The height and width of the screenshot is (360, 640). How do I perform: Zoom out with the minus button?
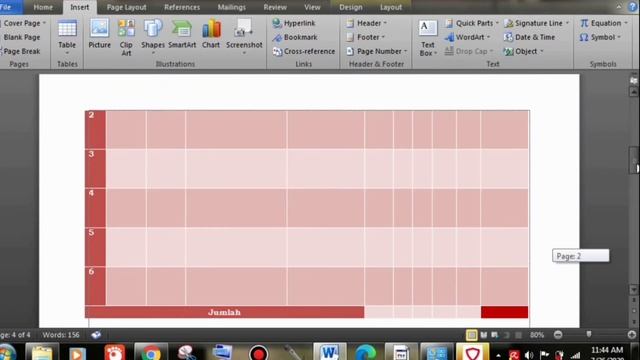point(558,335)
